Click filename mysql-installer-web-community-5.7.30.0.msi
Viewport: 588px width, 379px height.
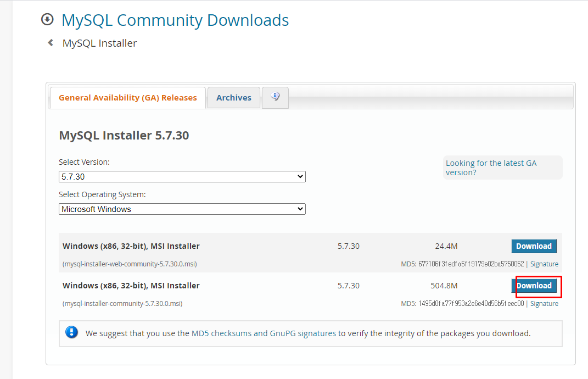pyautogui.click(x=130, y=264)
